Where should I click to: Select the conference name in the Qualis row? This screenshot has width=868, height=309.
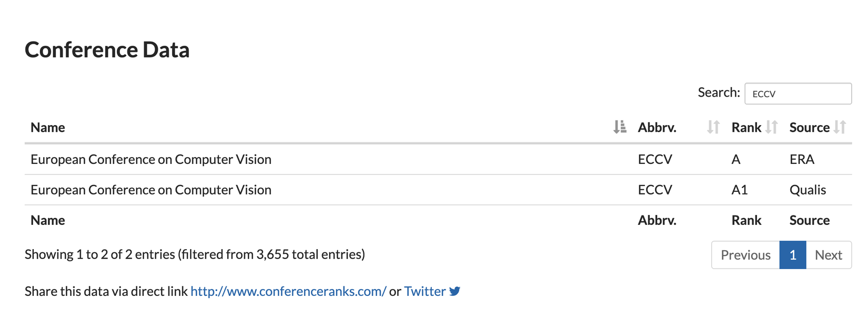[151, 190]
